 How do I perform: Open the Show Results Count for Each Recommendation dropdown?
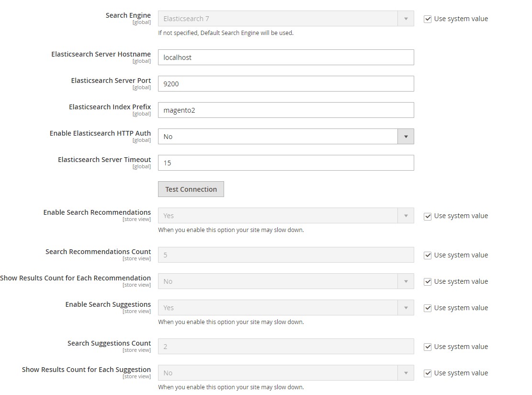[406, 281]
